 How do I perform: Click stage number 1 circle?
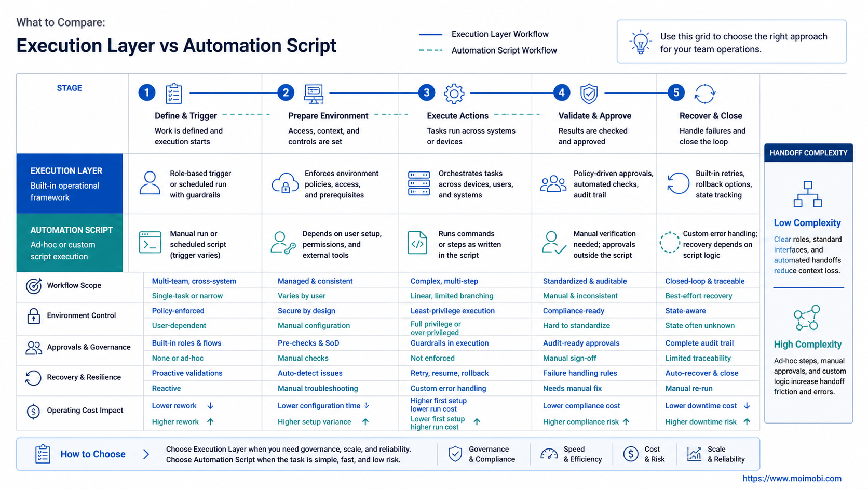click(x=147, y=93)
